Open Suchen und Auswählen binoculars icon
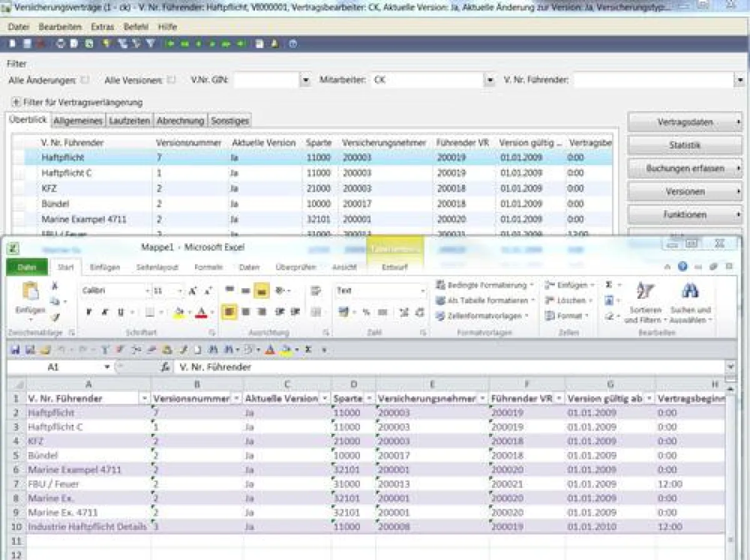 tap(690, 291)
